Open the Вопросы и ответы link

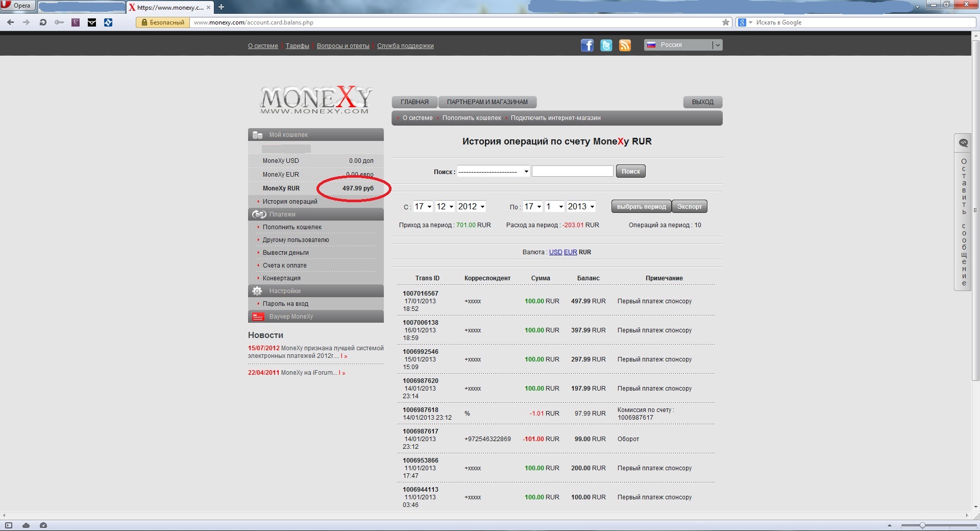click(x=343, y=46)
